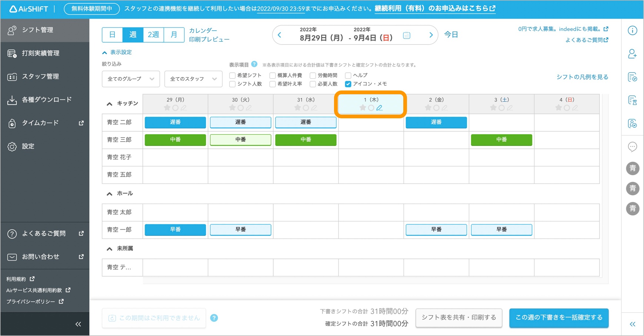644x336 pixels.
Task: Open the 全てのグループ dropdown
Action: coord(131,79)
